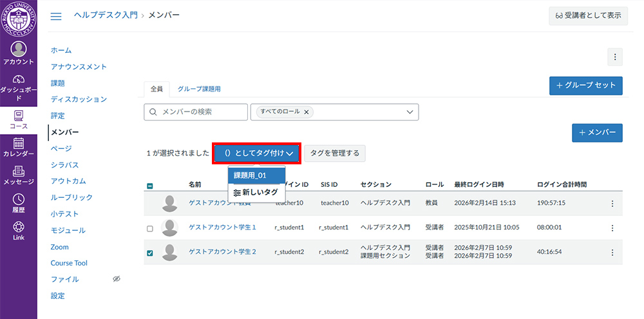Remove the すべてのロール filter chip
The image size is (644, 319).
tap(307, 111)
